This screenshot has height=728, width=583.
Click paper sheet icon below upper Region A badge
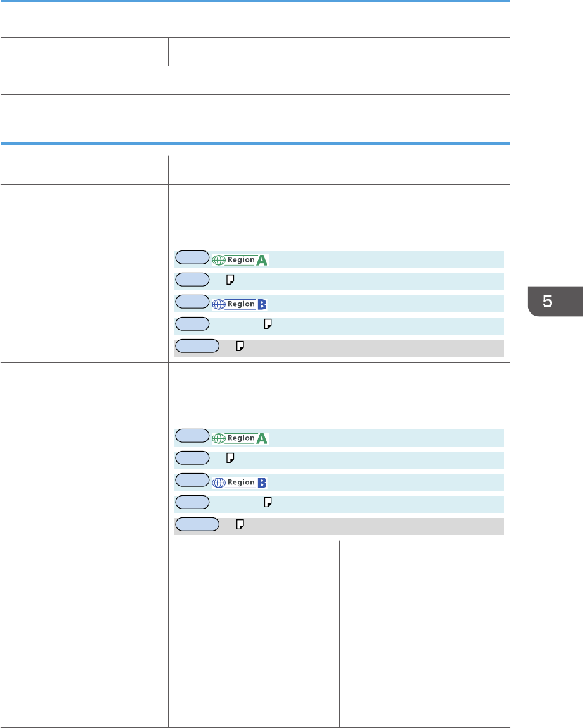230,280
